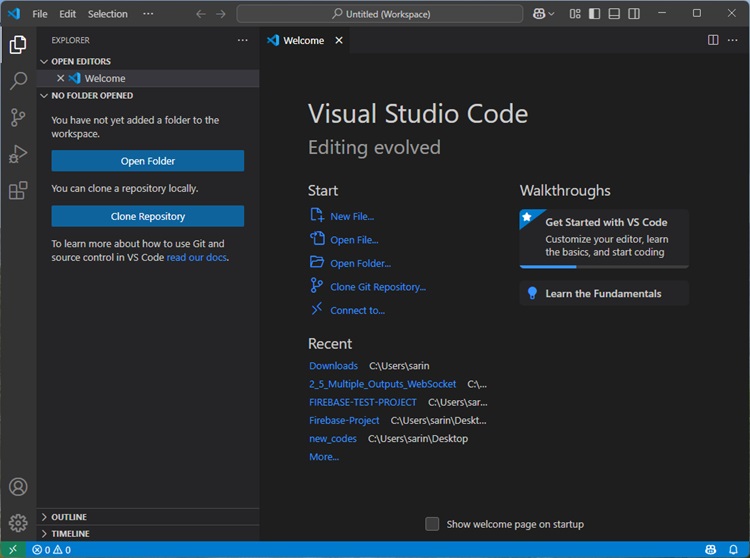The height and width of the screenshot is (558, 750).
Task: Open the Edit menu
Action: pos(67,14)
